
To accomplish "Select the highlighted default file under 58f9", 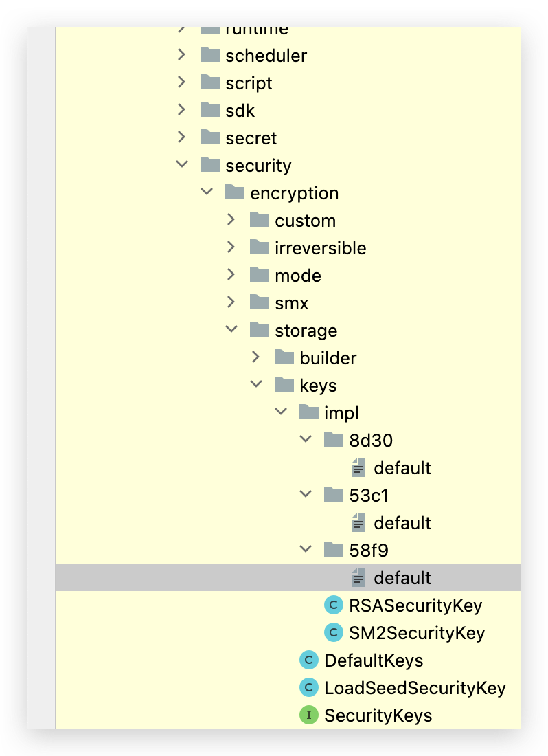I will point(402,577).
